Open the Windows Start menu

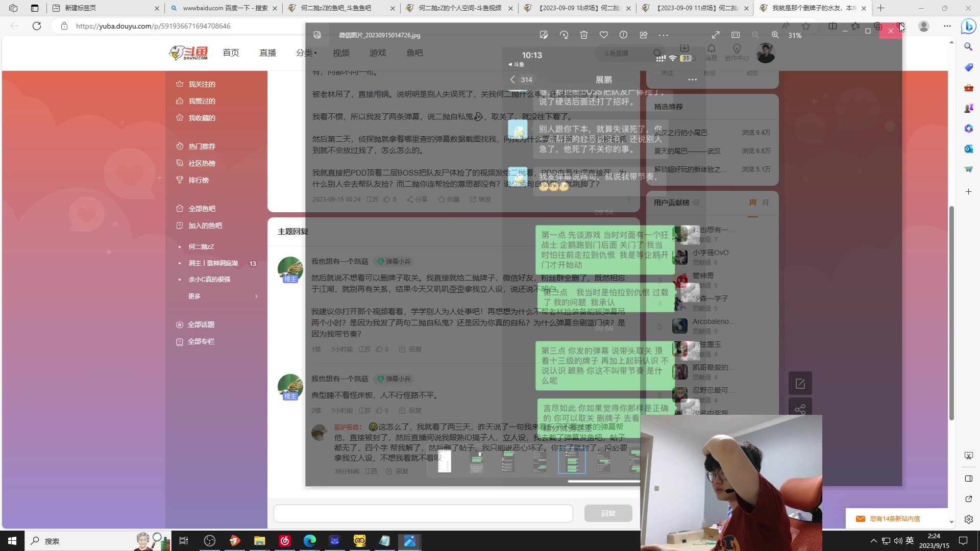click(12, 541)
